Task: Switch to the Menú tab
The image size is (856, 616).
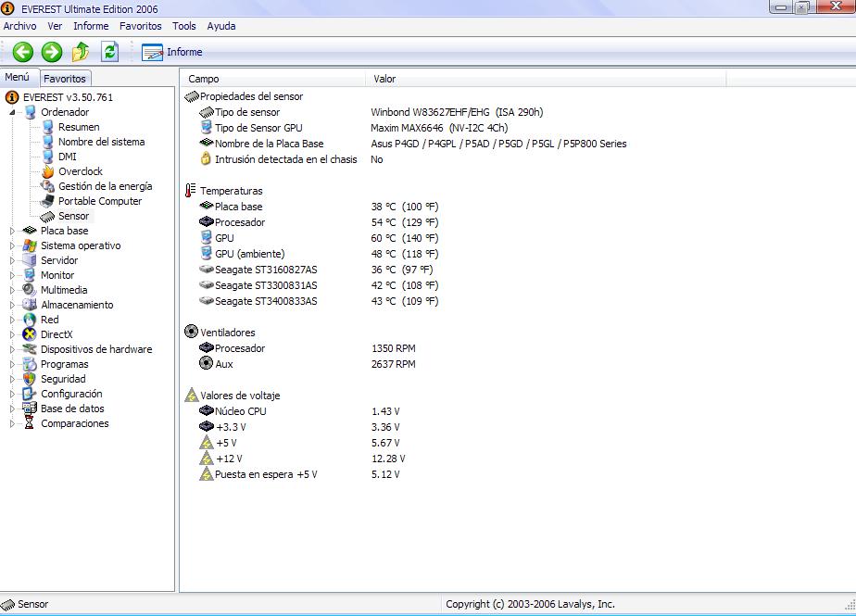Action: 18,77
